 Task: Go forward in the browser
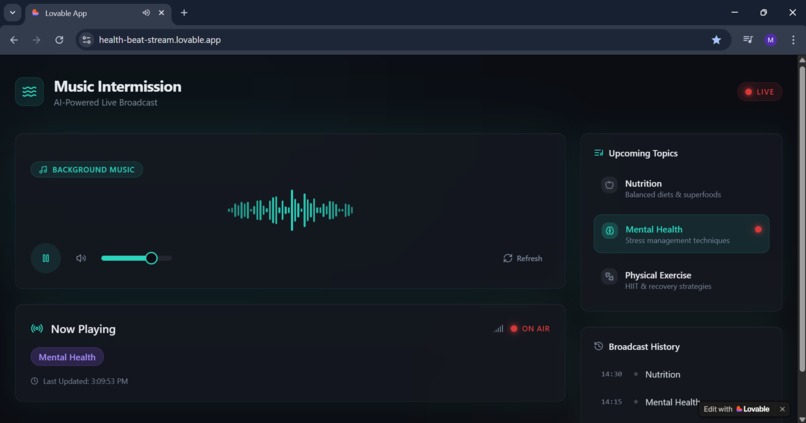36,40
